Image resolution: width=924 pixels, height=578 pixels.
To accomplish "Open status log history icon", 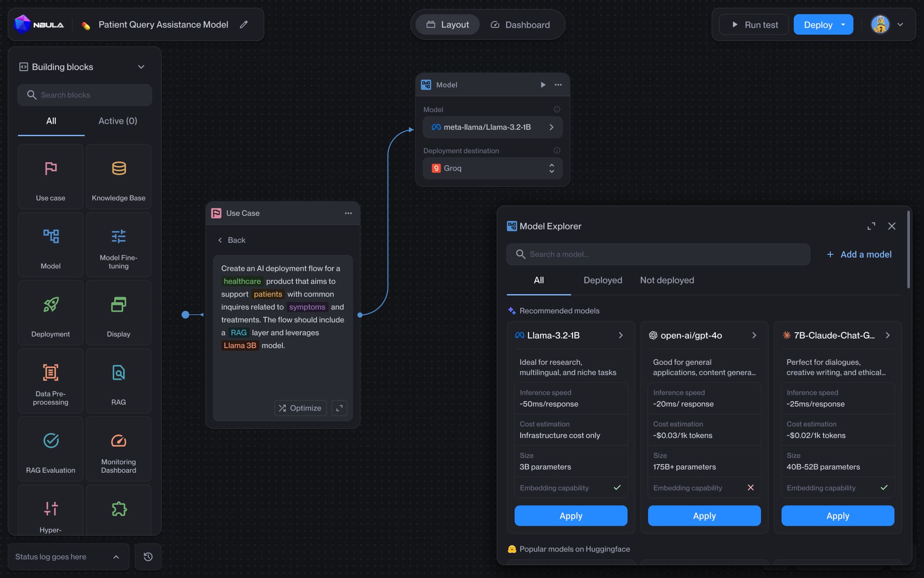I will coord(148,557).
